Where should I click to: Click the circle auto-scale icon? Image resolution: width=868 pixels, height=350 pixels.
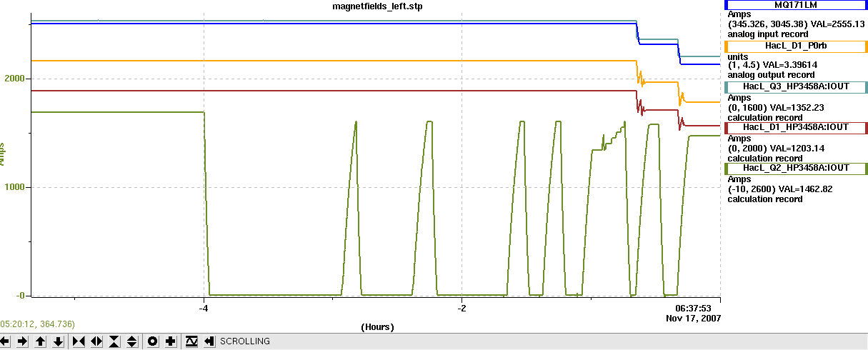click(152, 341)
